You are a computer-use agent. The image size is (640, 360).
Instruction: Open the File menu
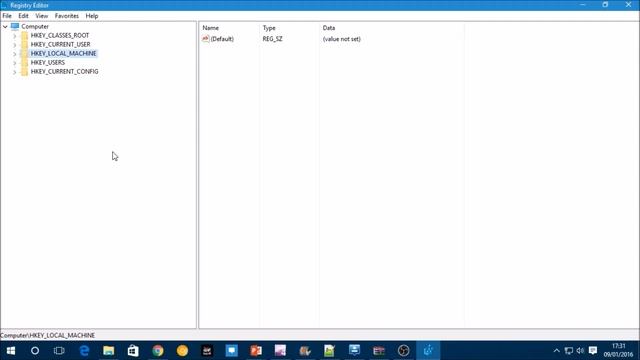coord(7,16)
